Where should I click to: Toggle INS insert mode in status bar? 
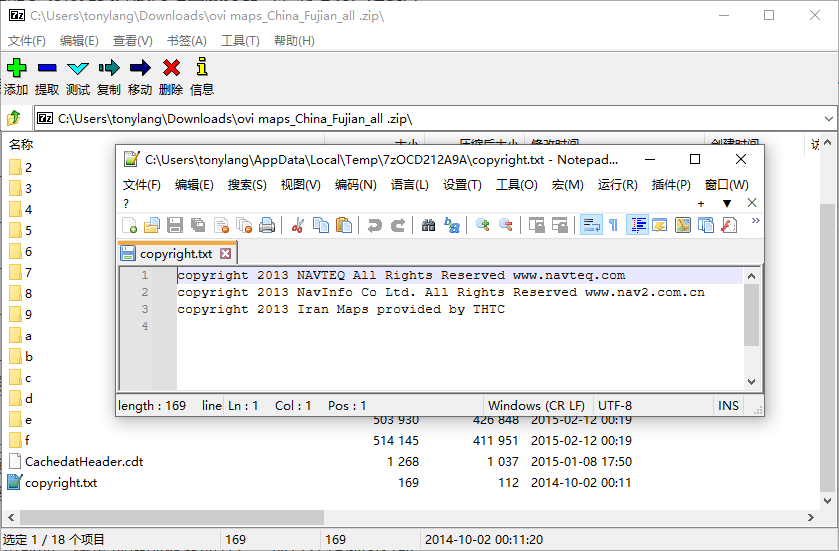(x=728, y=406)
